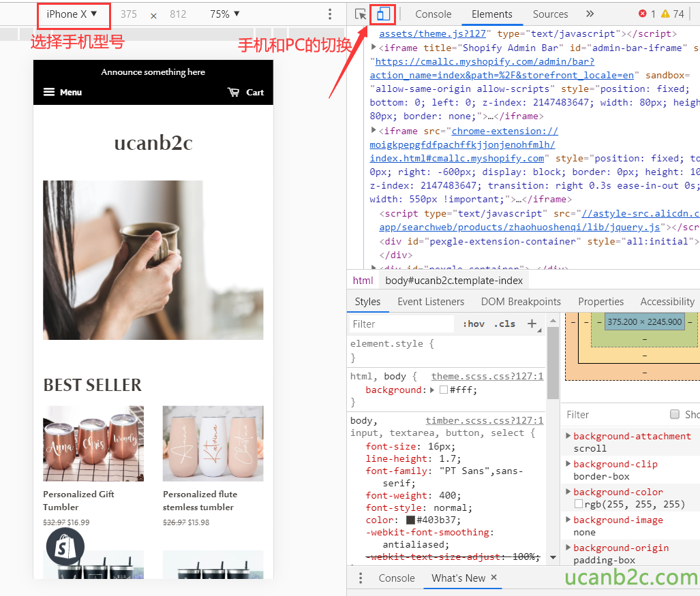
Task: Click the Styles pane scroll-up arrow
Action: pos(553,320)
